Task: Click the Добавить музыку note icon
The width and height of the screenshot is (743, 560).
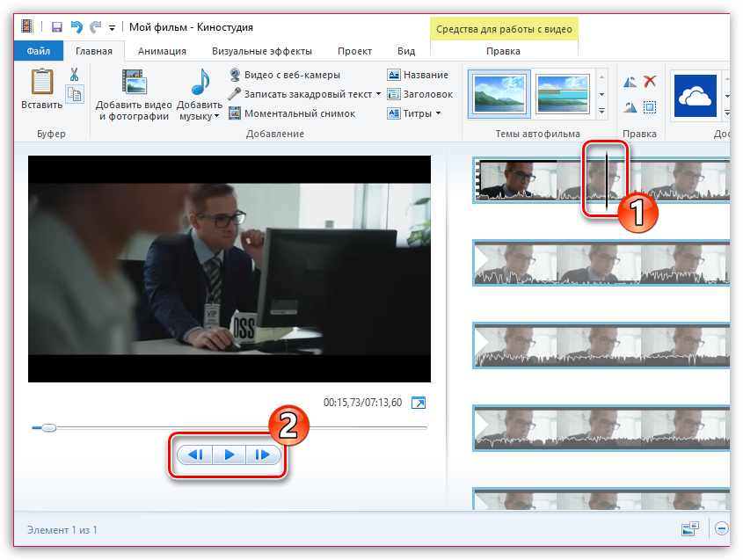Action: [200, 82]
